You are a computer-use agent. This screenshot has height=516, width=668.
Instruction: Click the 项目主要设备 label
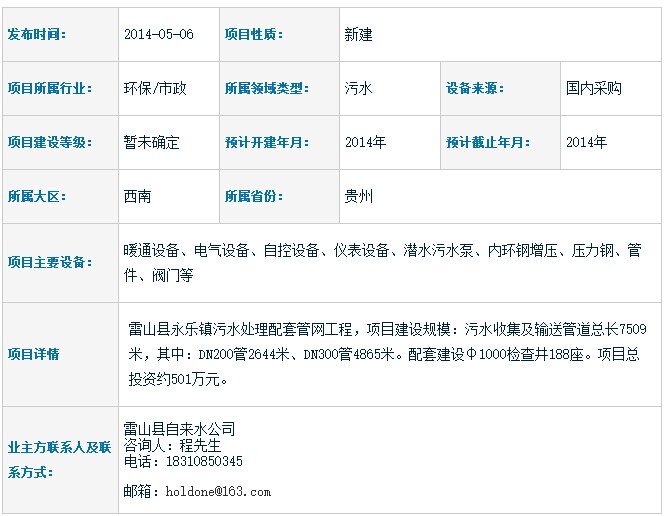[50, 262]
